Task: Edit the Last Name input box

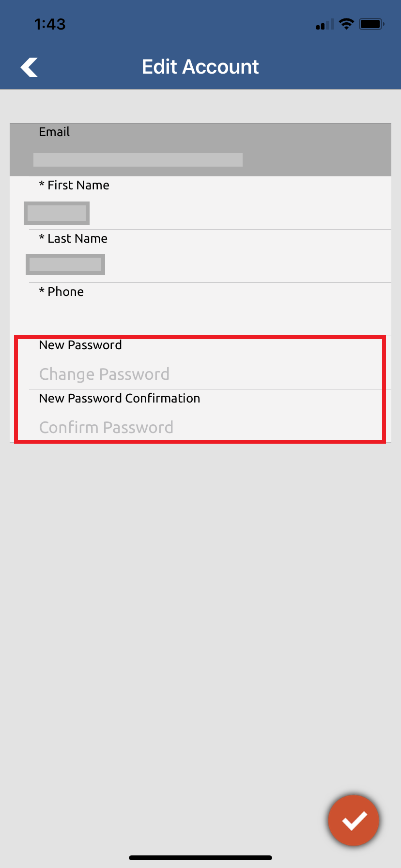Action: [x=65, y=264]
